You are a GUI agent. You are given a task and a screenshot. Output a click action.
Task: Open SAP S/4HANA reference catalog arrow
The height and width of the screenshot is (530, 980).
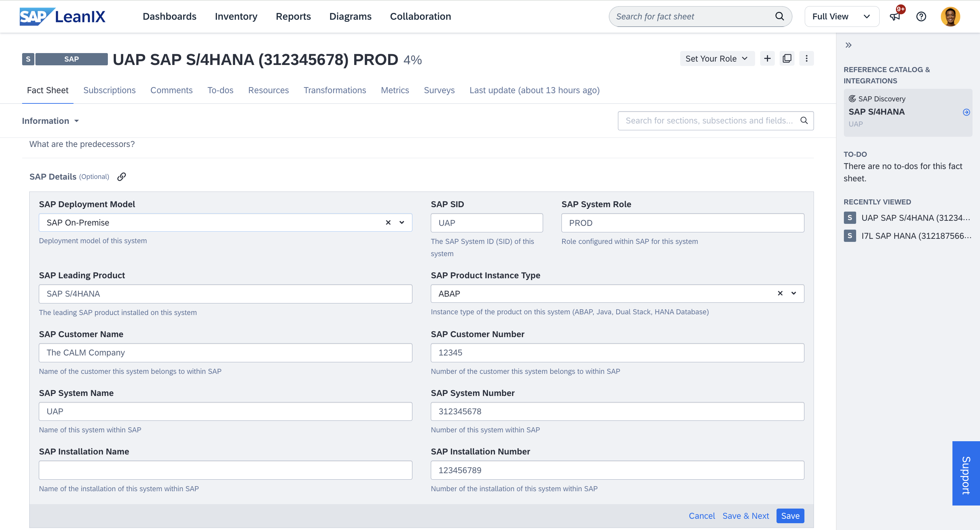pyautogui.click(x=966, y=112)
